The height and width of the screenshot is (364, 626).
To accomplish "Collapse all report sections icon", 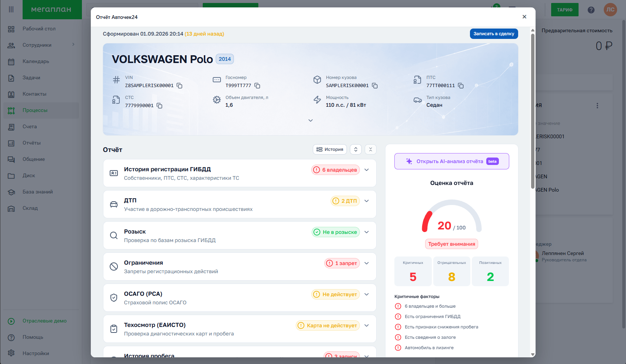I will tap(371, 149).
